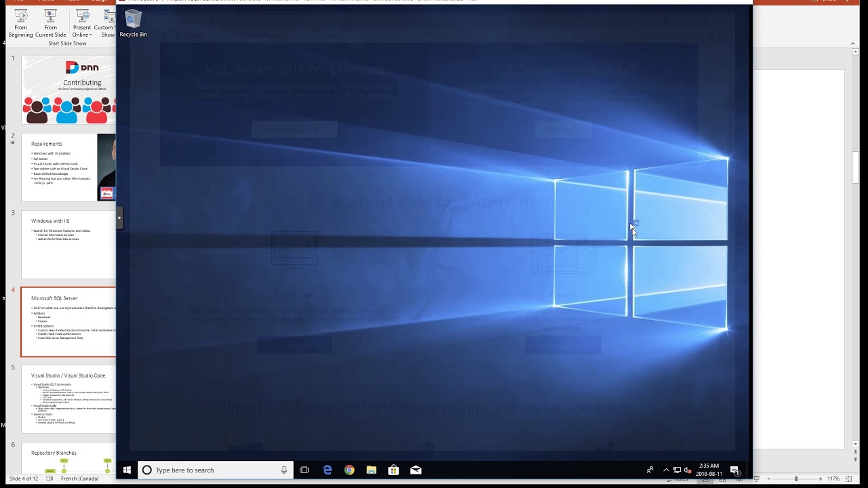This screenshot has height=488, width=868.
Task: Click the Cortana search box
Action: click(216, 470)
